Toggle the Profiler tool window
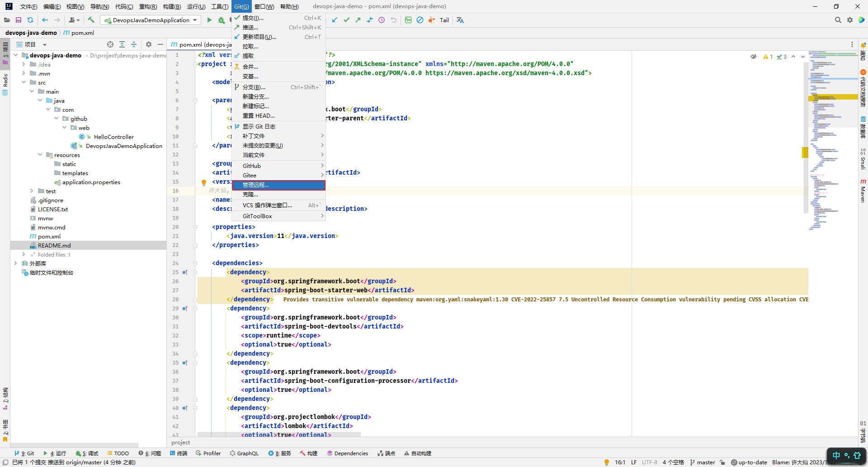The image size is (868, 467). pyautogui.click(x=208, y=453)
